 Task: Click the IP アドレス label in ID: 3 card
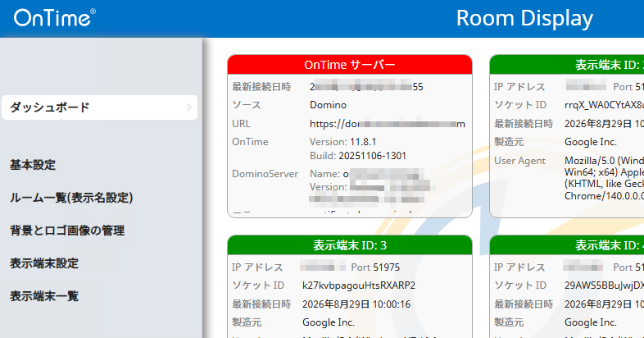coord(257,267)
